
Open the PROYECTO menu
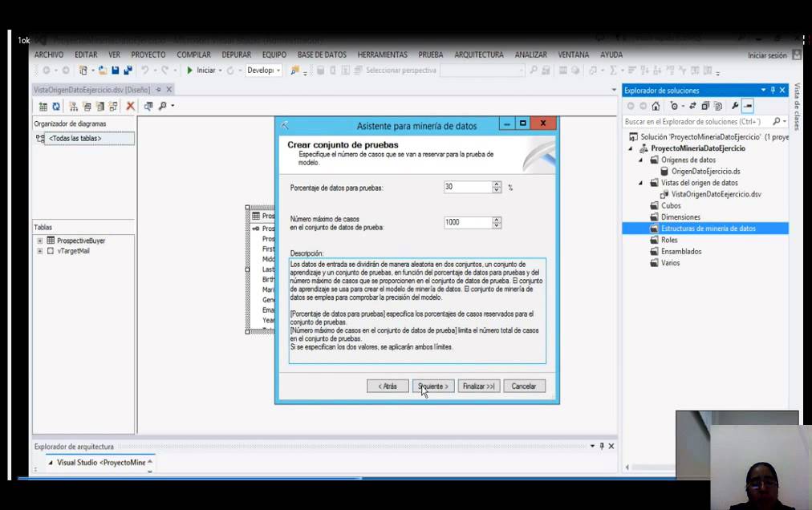coord(148,55)
